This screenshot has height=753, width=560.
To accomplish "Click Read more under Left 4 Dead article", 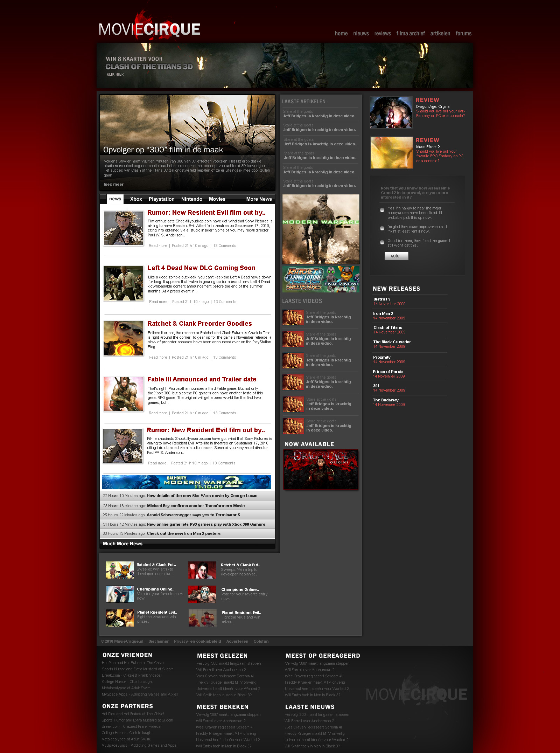I will (x=158, y=302).
